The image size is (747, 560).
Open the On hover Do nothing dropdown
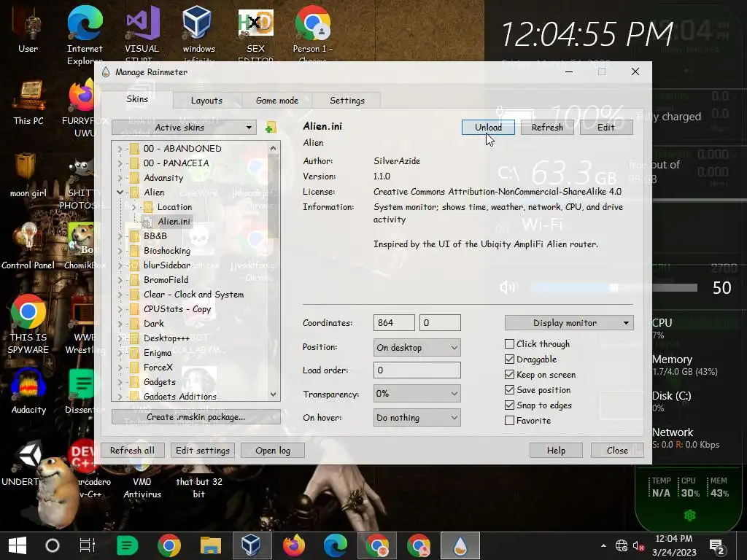coord(417,418)
